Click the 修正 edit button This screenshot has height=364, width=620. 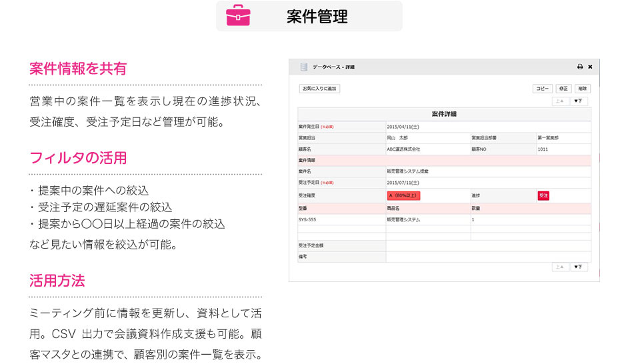pos(563,89)
